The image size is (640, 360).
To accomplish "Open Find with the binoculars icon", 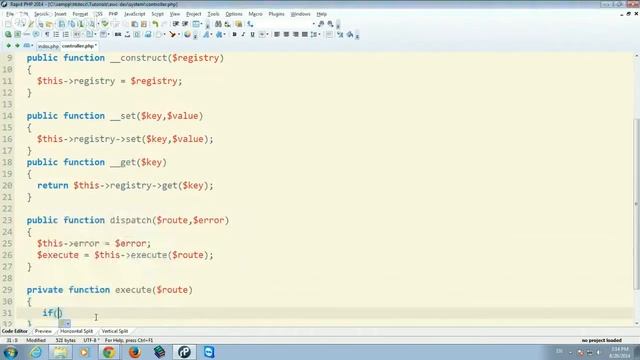I will [x=218, y=24].
